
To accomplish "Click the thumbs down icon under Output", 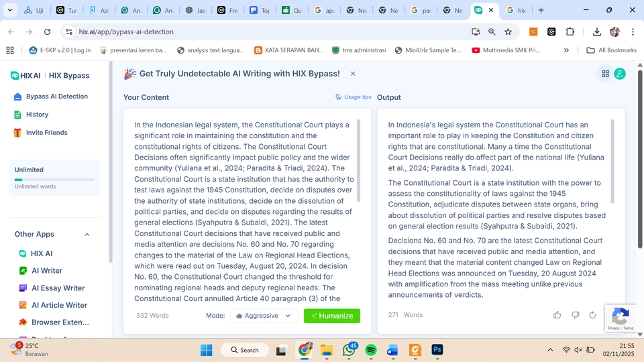I will pyautogui.click(x=575, y=315).
